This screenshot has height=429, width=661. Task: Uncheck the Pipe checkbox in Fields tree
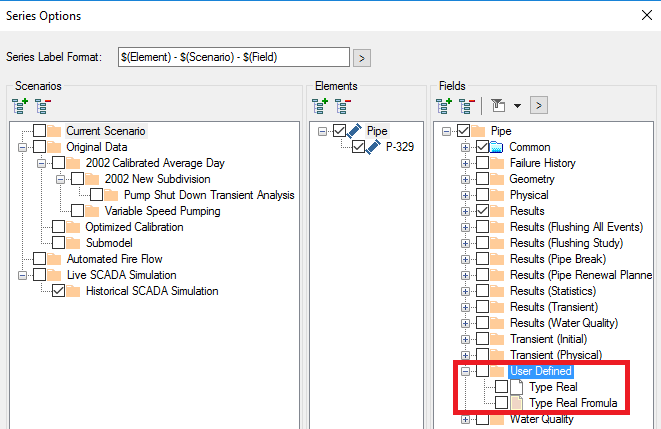tap(463, 131)
